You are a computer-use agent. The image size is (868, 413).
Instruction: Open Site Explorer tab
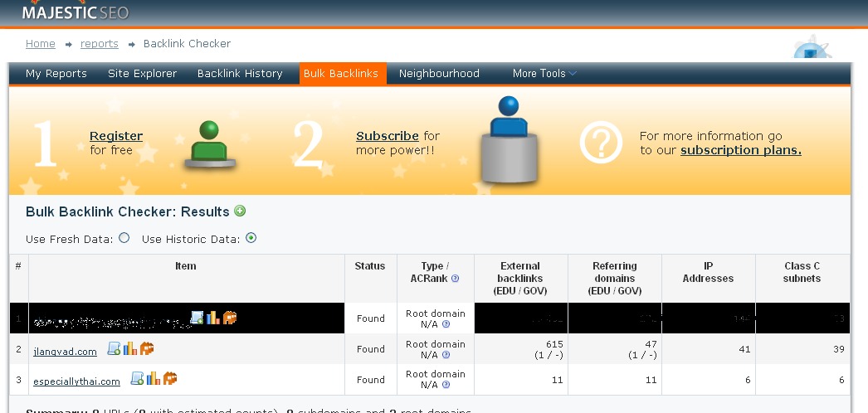pyautogui.click(x=142, y=74)
